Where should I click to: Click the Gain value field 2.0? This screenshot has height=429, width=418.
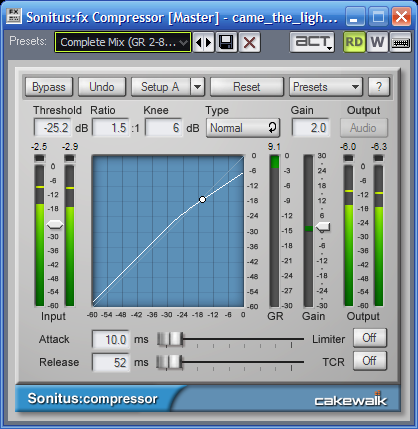point(311,128)
